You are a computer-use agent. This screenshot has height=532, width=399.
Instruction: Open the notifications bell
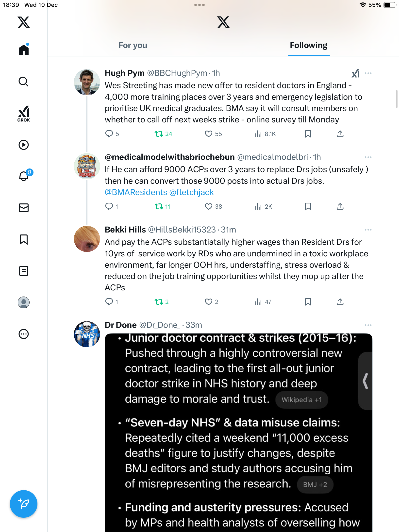pyautogui.click(x=24, y=176)
